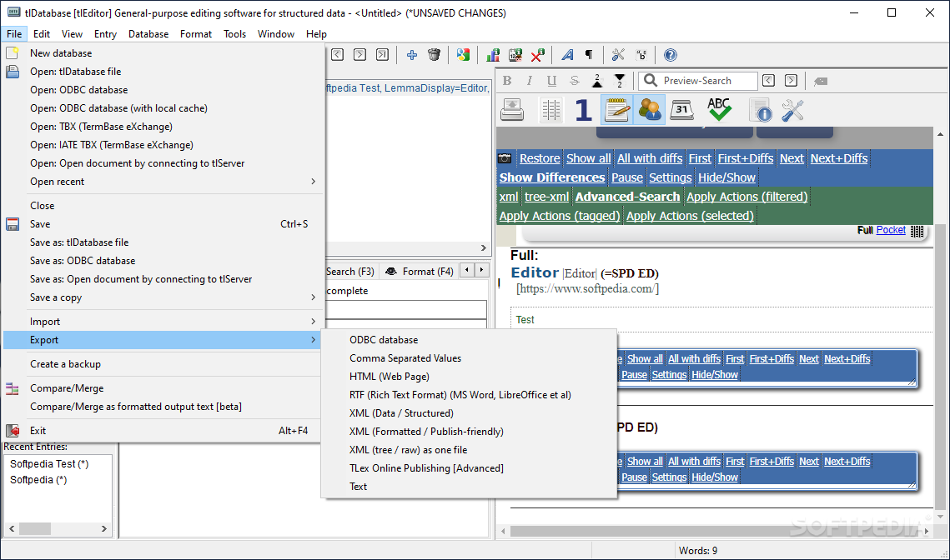This screenshot has height=560, width=950.
Task: Toggle the two-users icon in preview toolbar
Action: [x=650, y=110]
